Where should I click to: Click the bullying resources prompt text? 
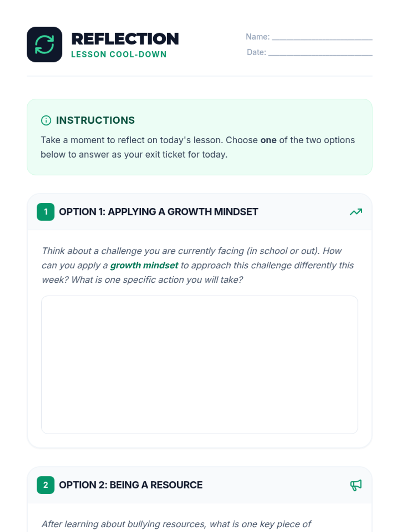[x=176, y=524]
